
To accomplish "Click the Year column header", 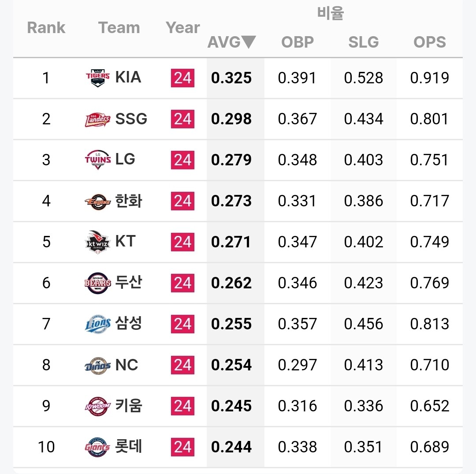I will (183, 28).
